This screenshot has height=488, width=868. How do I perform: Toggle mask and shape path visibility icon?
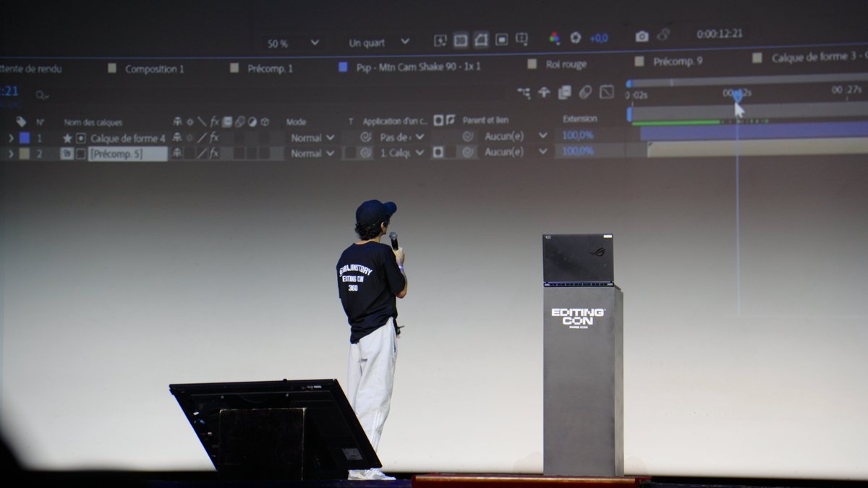pos(481,40)
